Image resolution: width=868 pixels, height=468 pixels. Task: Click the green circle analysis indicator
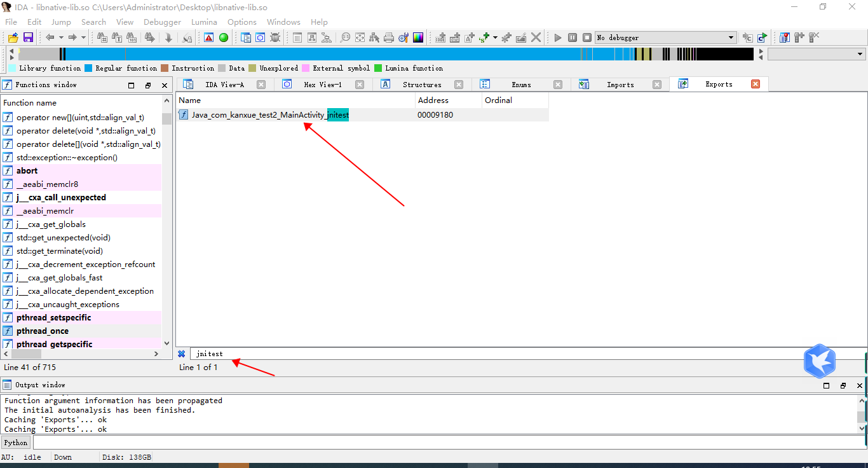pyautogui.click(x=224, y=38)
